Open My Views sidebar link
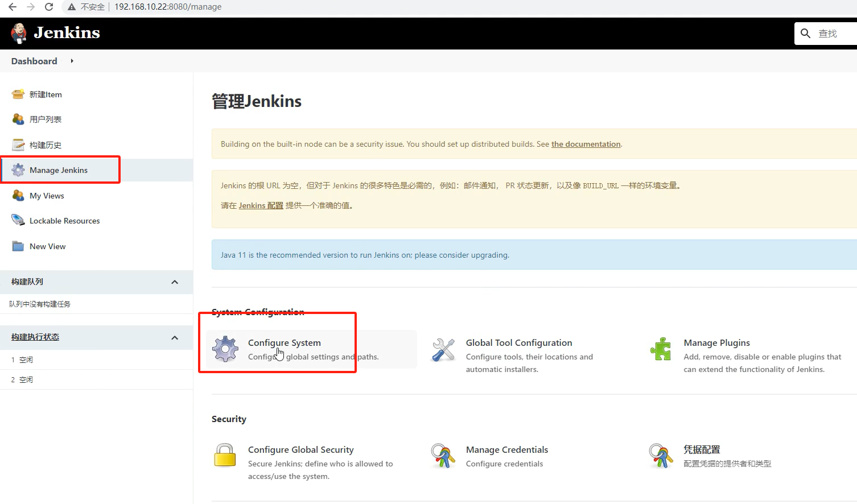 47,196
